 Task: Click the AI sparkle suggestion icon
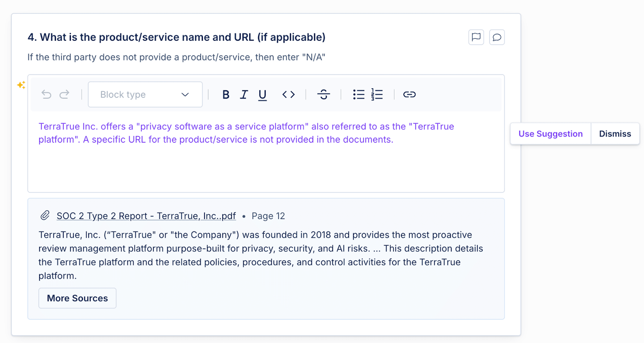21,85
